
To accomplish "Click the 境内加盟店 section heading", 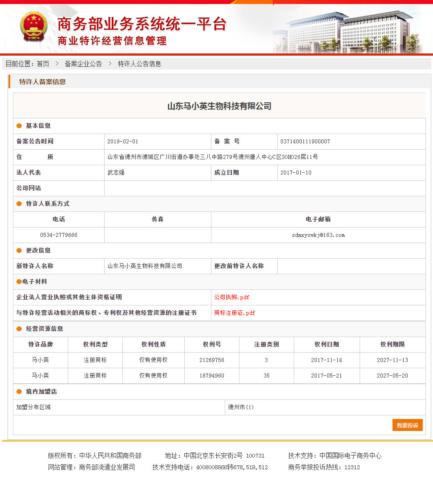I will [41, 391].
